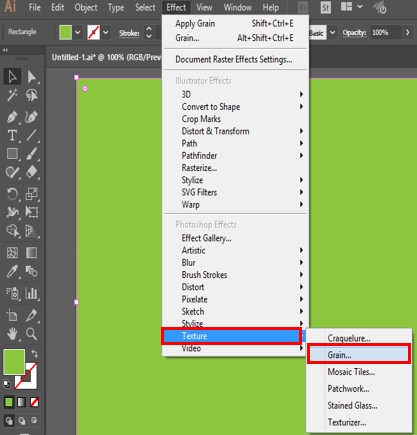Pick the Column Graph tool
The width and height of the screenshot is (417, 435).
(x=32, y=293)
